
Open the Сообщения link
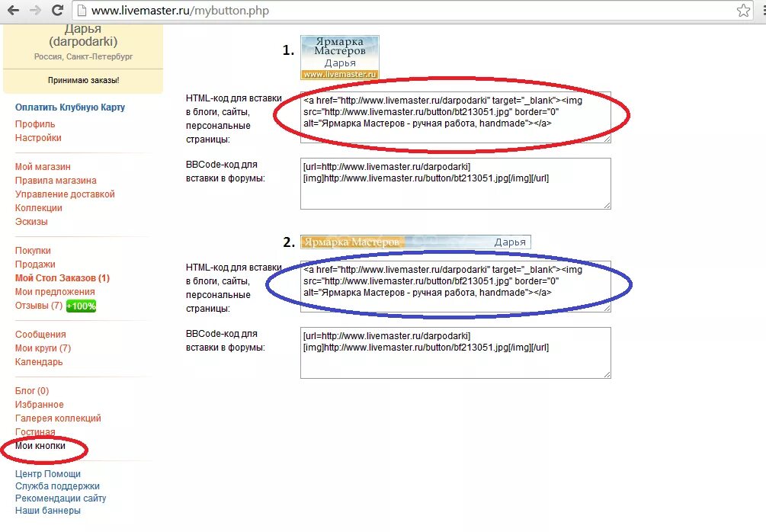click(40, 335)
